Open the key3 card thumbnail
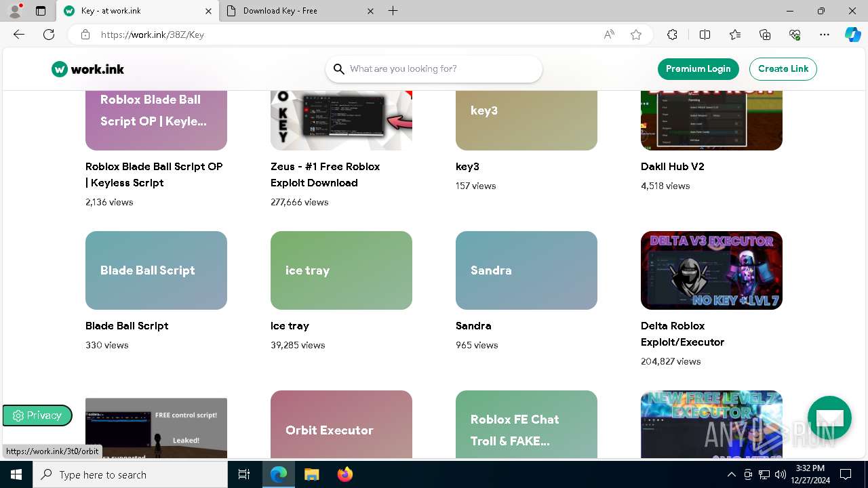Image resolution: width=868 pixels, height=488 pixels. pyautogui.click(x=526, y=119)
